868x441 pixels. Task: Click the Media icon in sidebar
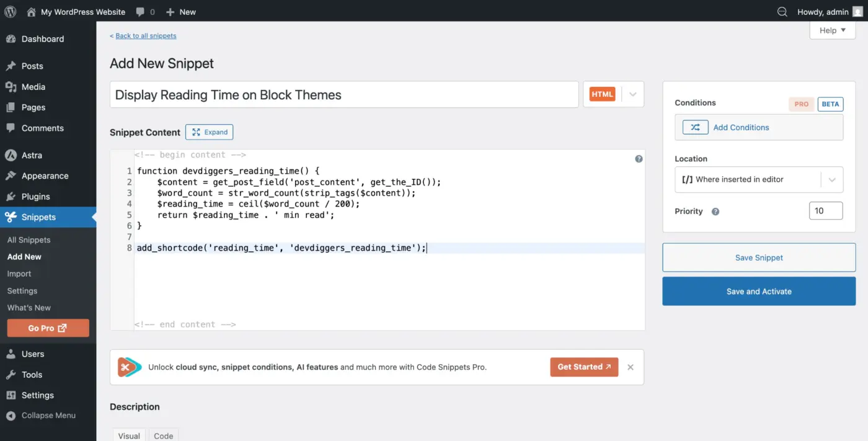[11, 87]
